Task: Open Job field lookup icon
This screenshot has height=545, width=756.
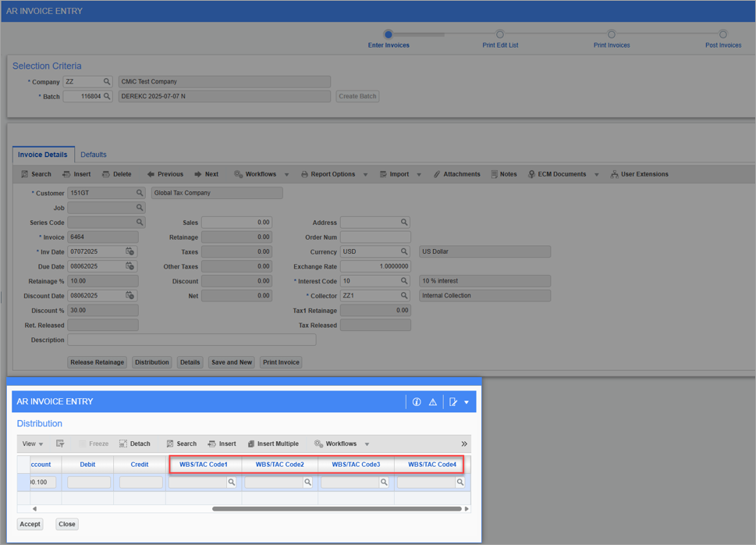Action: coord(140,208)
